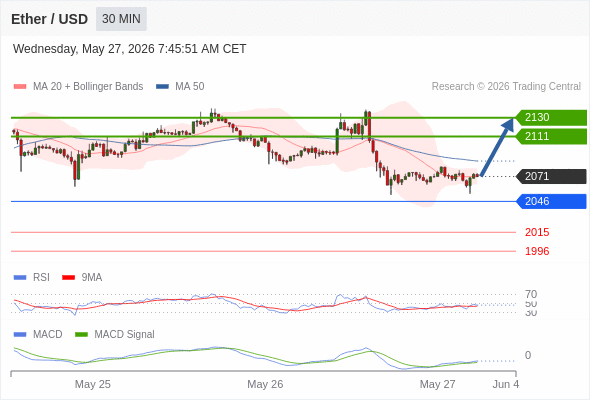The width and height of the screenshot is (590, 400).
Task: Click the blue upward forecast arrow
Action: (497, 147)
